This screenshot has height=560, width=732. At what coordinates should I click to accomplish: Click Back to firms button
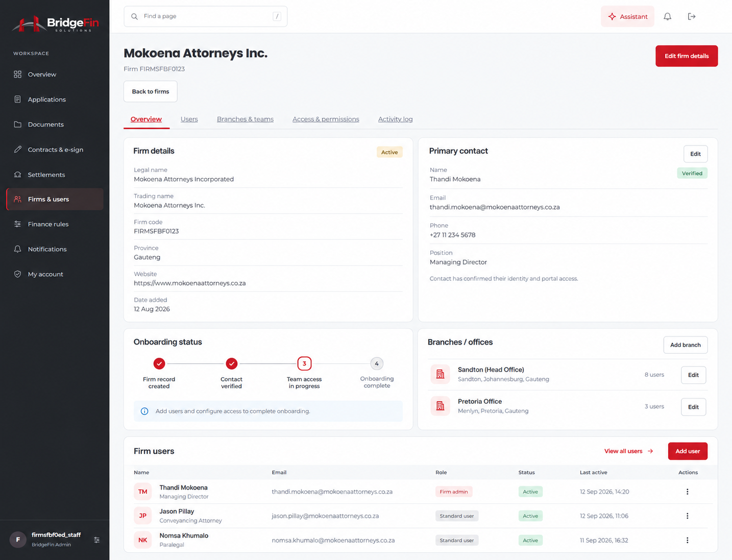(x=151, y=91)
